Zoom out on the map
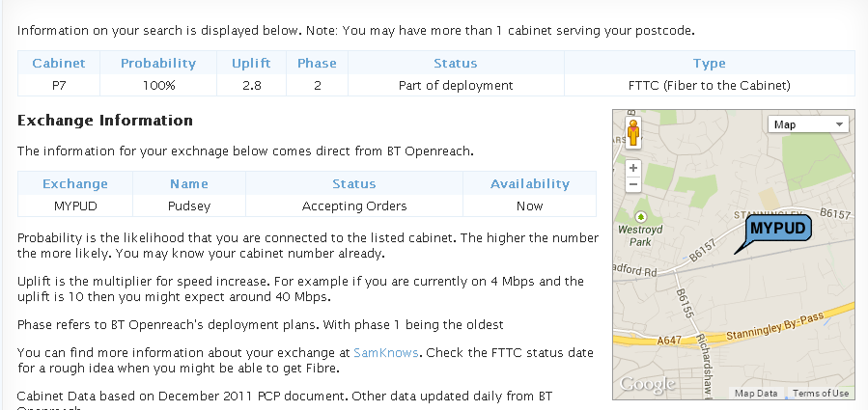868x410 pixels. (x=633, y=184)
